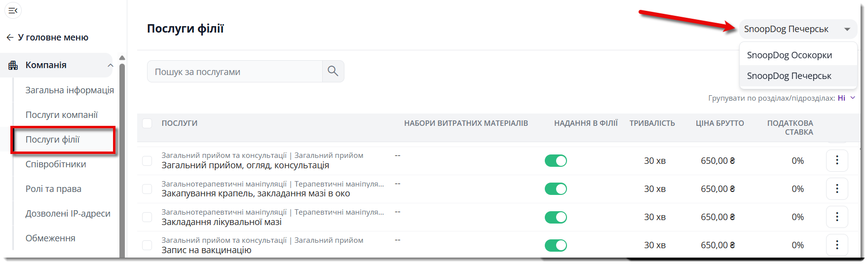Image resolution: width=868 pixels, height=265 pixels.
Task: Disable branch toggle for Закапування крапель service
Action: (556, 189)
